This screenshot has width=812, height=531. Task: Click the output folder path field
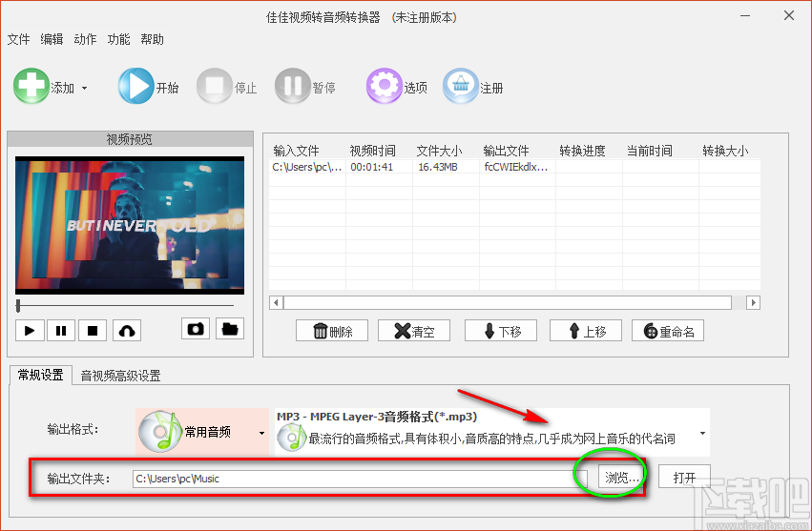(360, 479)
